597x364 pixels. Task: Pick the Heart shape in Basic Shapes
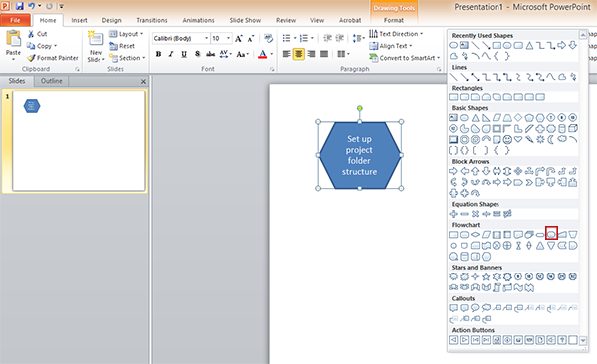tap(518, 140)
